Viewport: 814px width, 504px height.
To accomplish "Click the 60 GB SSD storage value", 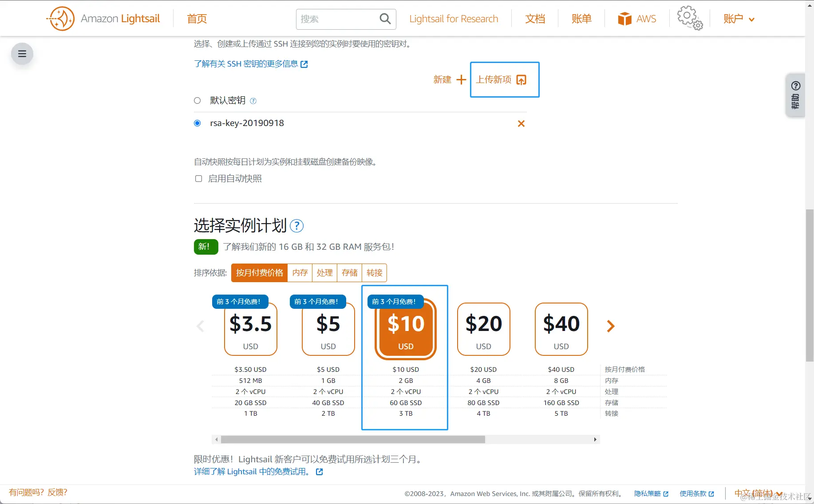I will click(x=406, y=403).
